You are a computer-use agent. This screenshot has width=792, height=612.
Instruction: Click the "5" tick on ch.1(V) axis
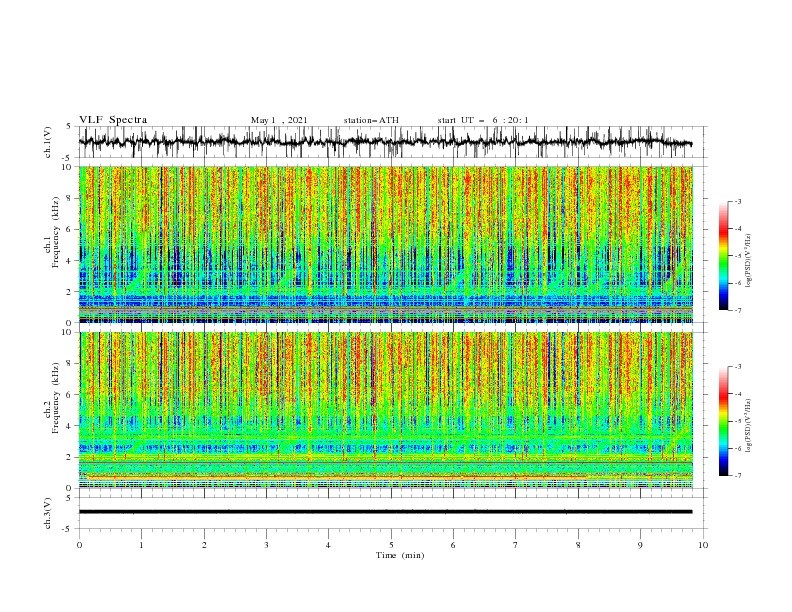(x=71, y=127)
